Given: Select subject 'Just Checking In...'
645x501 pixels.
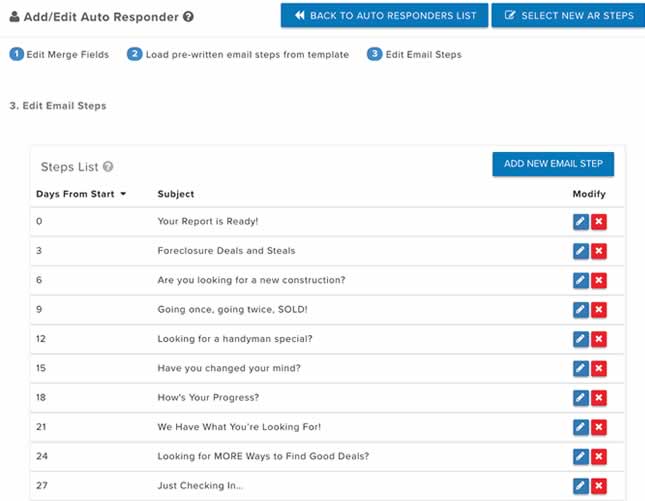Looking at the screenshot, I should (x=200, y=486).
